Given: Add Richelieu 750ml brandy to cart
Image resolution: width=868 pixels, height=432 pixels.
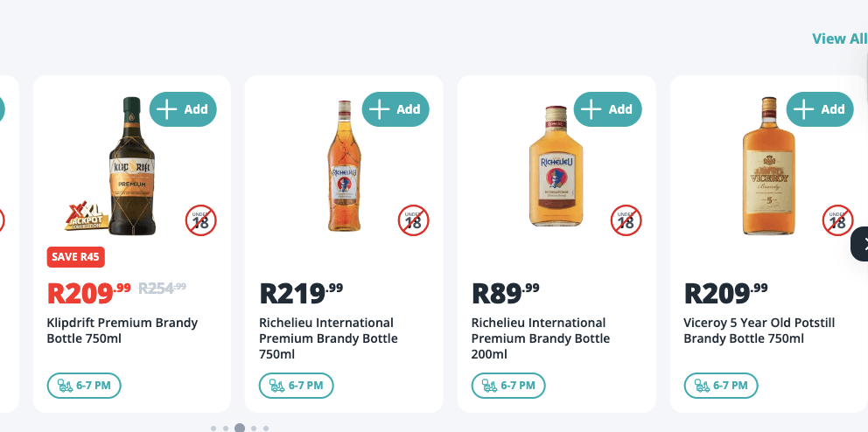Looking at the screenshot, I should (395, 109).
